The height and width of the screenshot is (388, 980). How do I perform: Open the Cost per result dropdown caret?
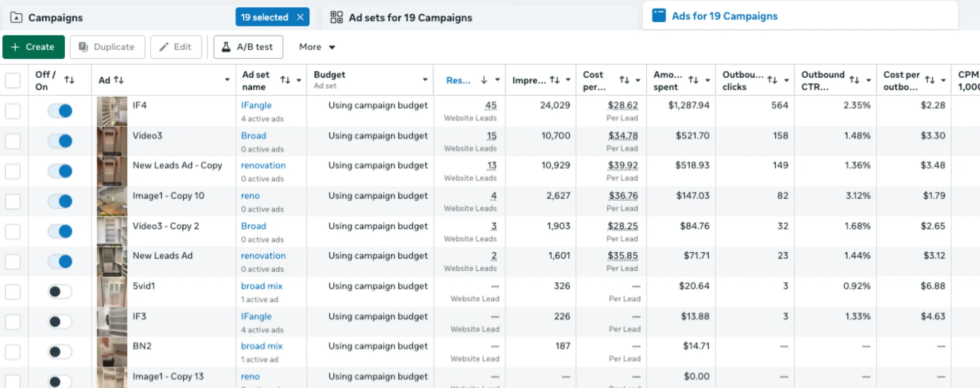click(638, 80)
